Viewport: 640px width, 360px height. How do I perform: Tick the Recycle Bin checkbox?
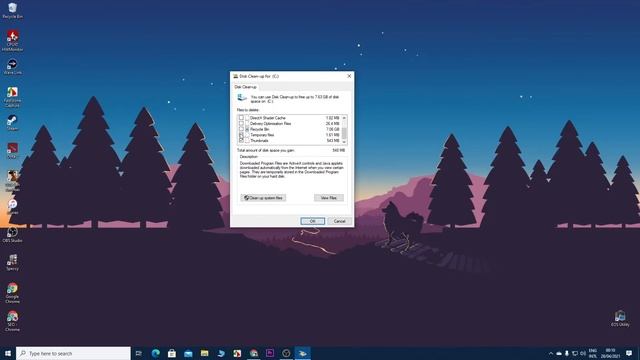[x=241, y=129]
